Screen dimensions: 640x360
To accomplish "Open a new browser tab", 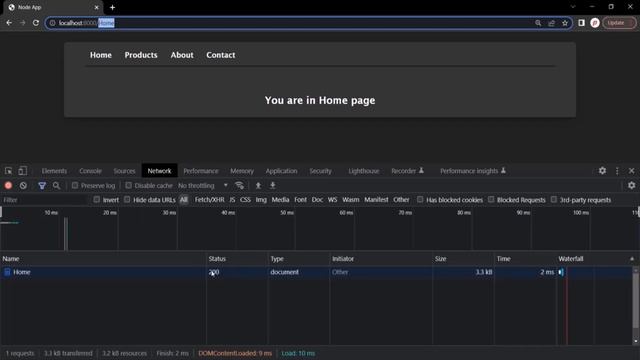I will click(x=112, y=7).
